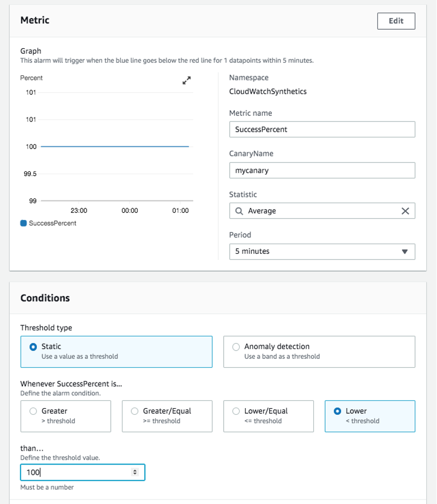Click the threshold value stepper arrows
The height and width of the screenshot is (504, 437).
pyautogui.click(x=135, y=472)
